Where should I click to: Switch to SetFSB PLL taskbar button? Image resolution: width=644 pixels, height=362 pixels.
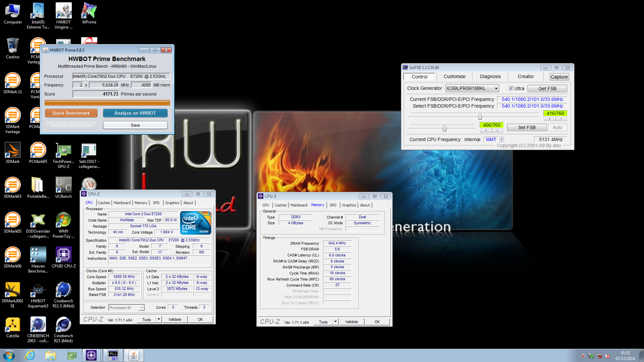[113, 355]
